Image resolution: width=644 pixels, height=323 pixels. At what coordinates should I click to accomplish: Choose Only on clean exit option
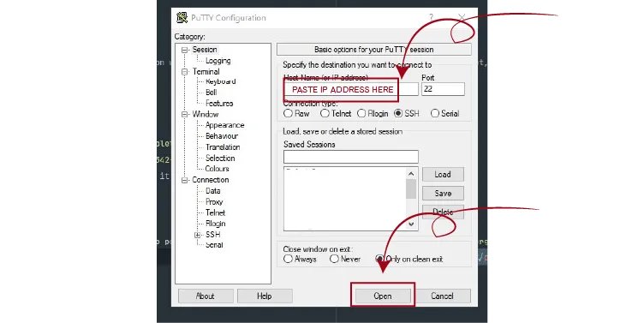tap(379, 259)
